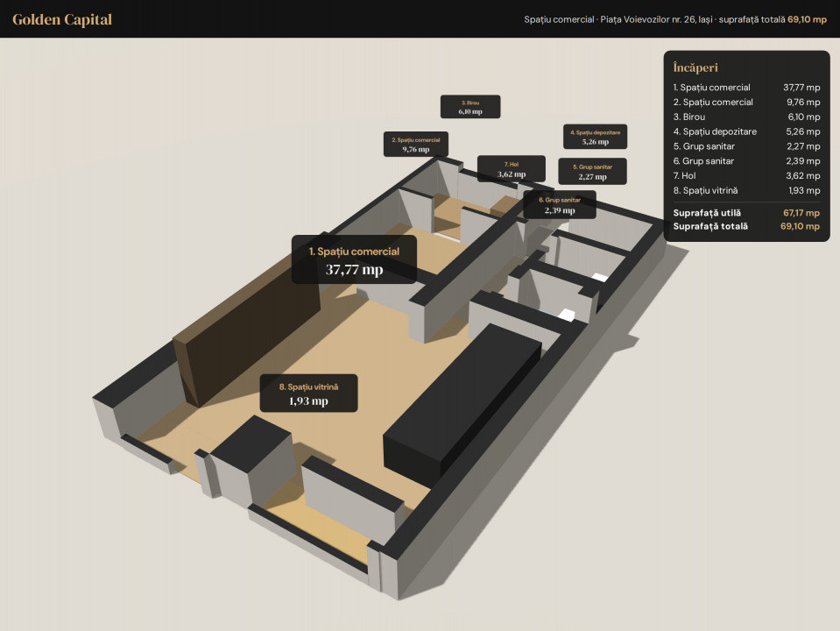This screenshot has height=631, width=840.
Task: Click the Încăperi panel heading
Action: [x=695, y=67]
